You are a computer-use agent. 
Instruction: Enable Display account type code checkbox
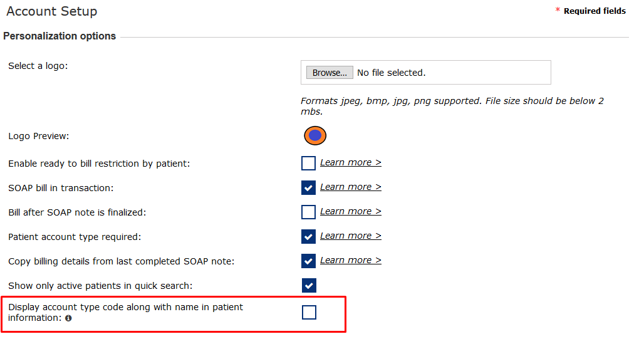point(309,312)
